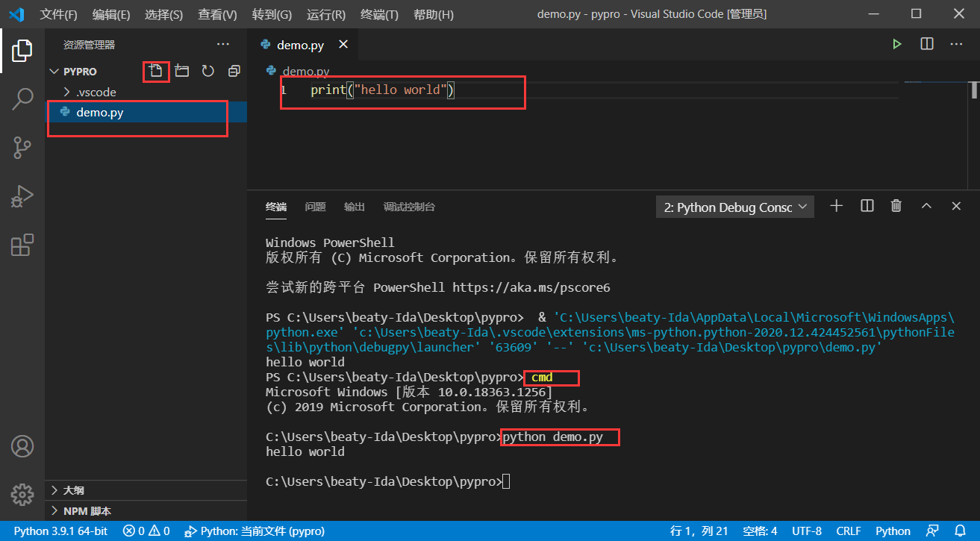Click the aka.ms/pscore6 link in terminal

[x=531, y=287]
